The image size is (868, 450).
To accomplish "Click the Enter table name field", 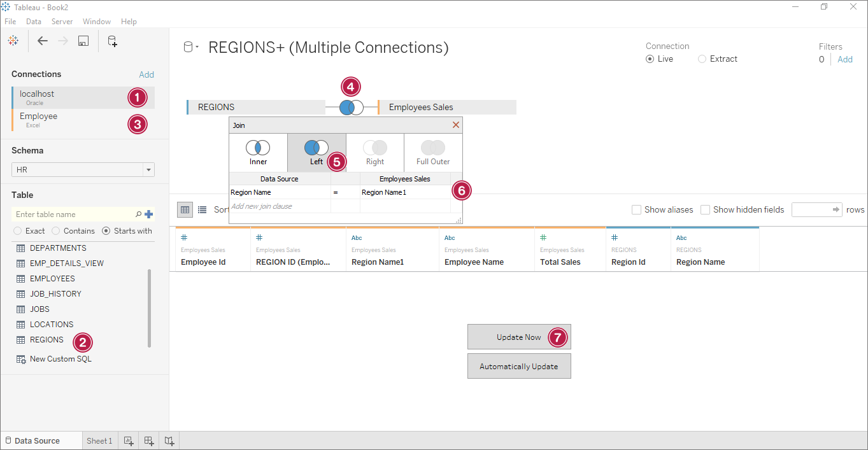I will pos(73,214).
